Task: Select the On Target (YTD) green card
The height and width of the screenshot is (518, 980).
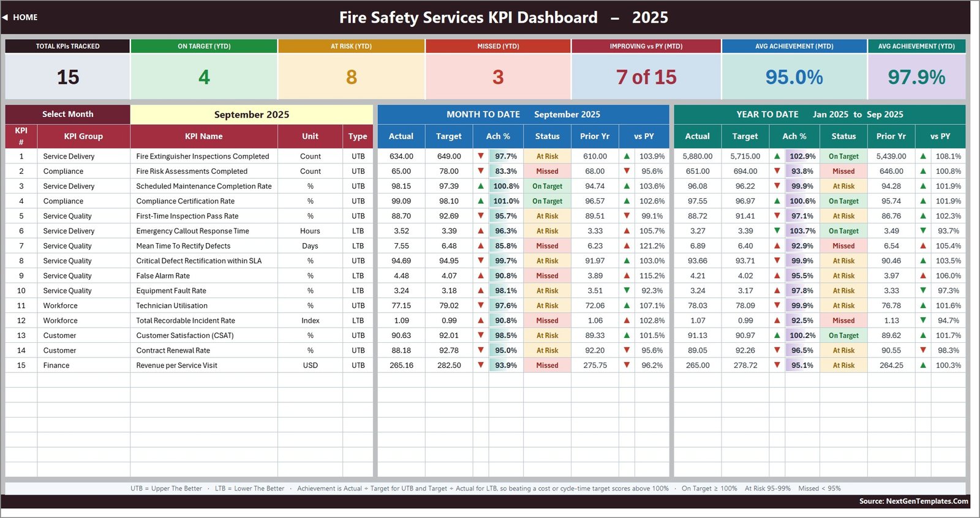Action: click(x=204, y=69)
